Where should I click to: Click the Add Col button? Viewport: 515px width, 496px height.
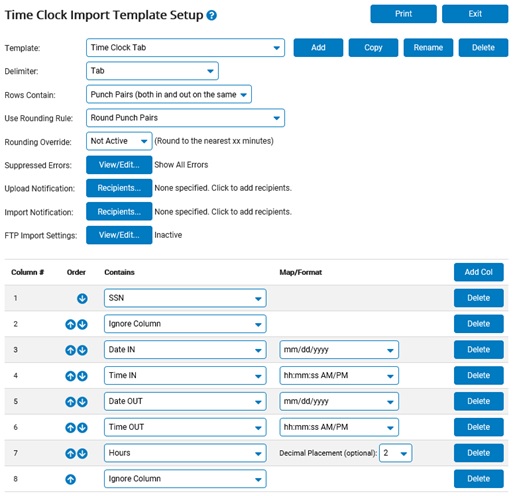click(479, 272)
